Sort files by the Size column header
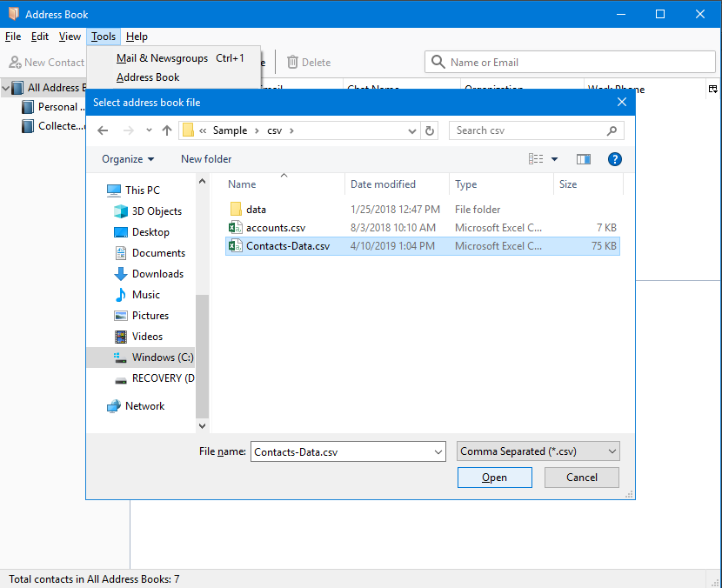 (588, 184)
